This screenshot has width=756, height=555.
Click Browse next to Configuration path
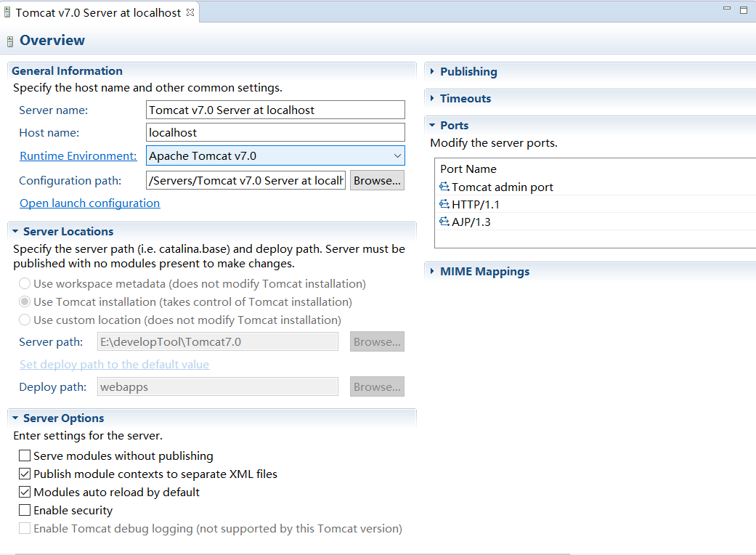377,180
